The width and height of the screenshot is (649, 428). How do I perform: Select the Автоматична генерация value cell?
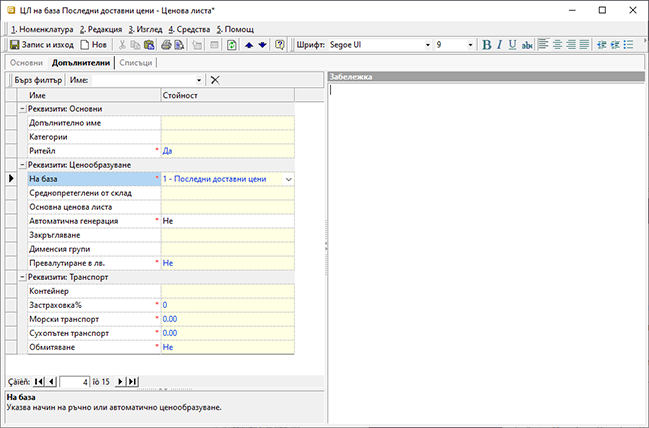(x=227, y=221)
